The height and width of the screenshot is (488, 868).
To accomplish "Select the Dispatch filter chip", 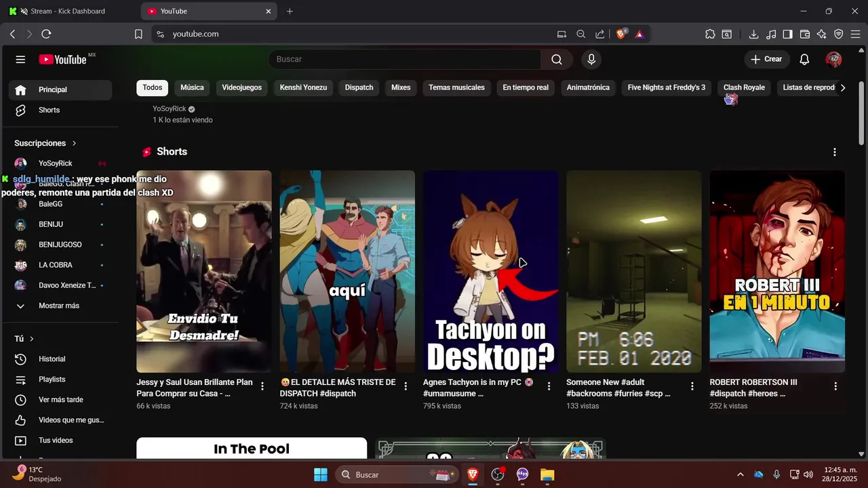I will (359, 88).
